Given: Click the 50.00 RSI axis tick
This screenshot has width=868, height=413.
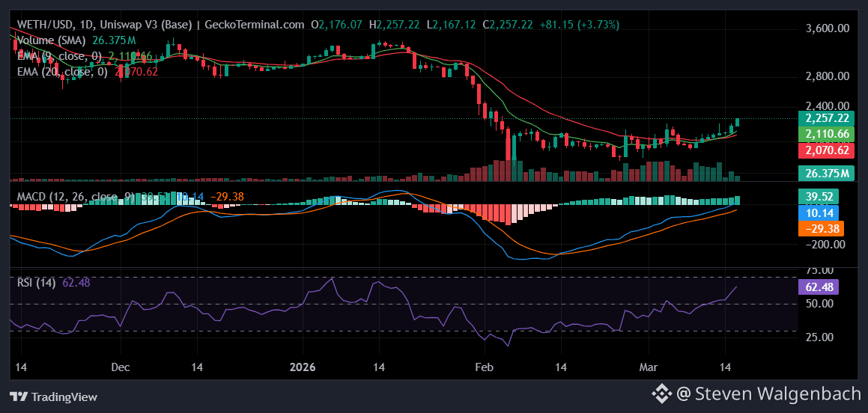Looking at the screenshot, I should [819, 304].
